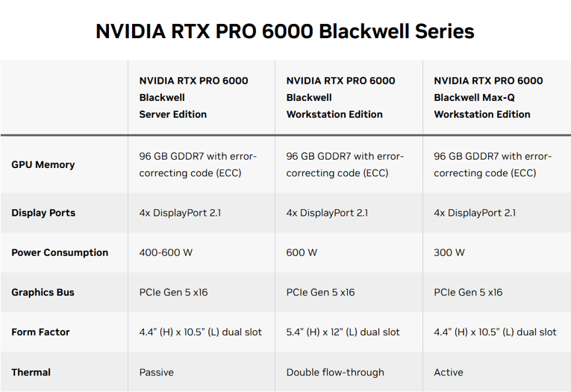Viewport: 571px width, 392px height.
Task: Select the Double flow-through thermal cell
Action: click(335, 372)
